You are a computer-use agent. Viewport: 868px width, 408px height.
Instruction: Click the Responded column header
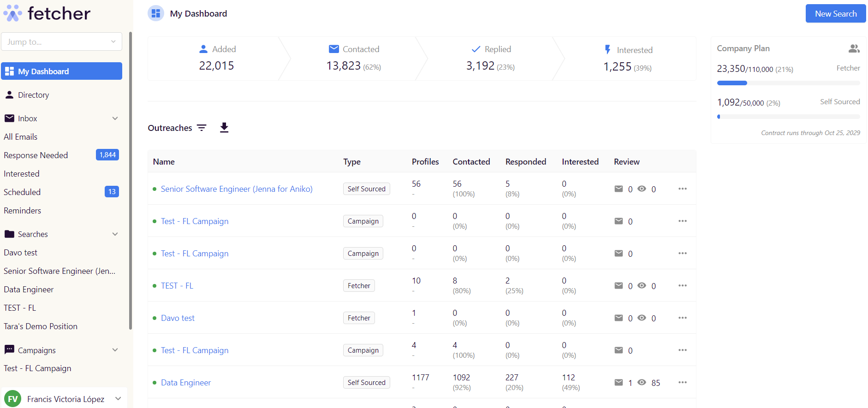tap(526, 161)
